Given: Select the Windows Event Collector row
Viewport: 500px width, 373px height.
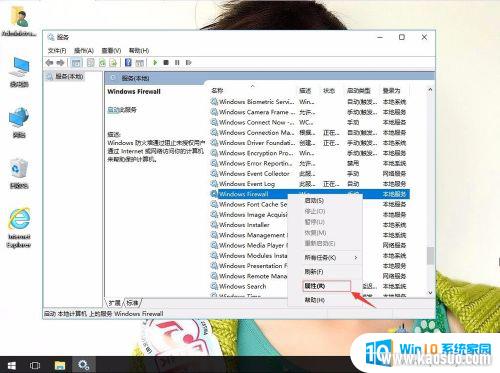Looking at the screenshot, I should (x=309, y=174).
